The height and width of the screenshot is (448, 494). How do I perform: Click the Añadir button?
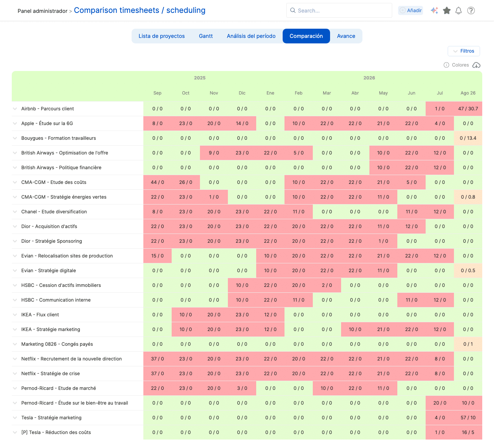click(411, 11)
